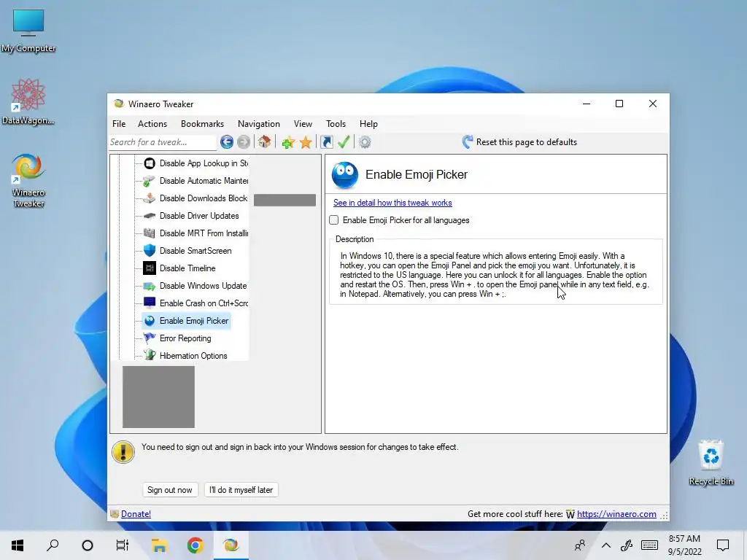The image size is (747, 560).
Task: Click the Disable Windows Update icon
Action: point(150,286)
